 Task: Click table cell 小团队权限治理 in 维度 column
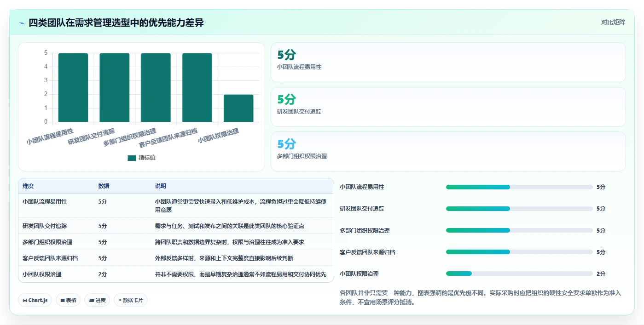[x=42, y=274]
